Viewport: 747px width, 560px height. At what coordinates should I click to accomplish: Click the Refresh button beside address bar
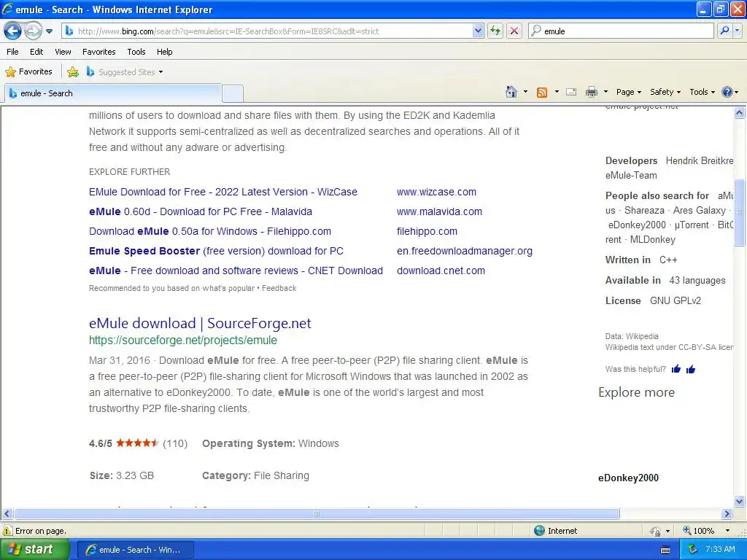point(495,31)
